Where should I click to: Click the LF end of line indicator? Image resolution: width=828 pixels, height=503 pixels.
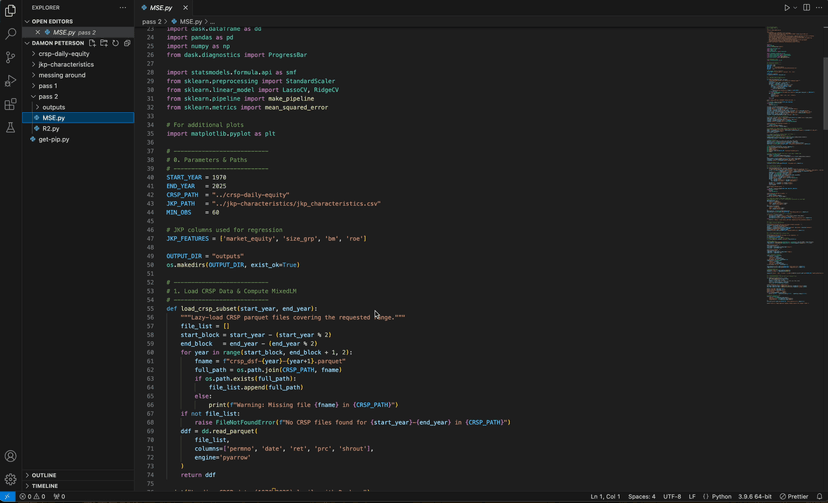pyautogui.click(x=692, y=496)
